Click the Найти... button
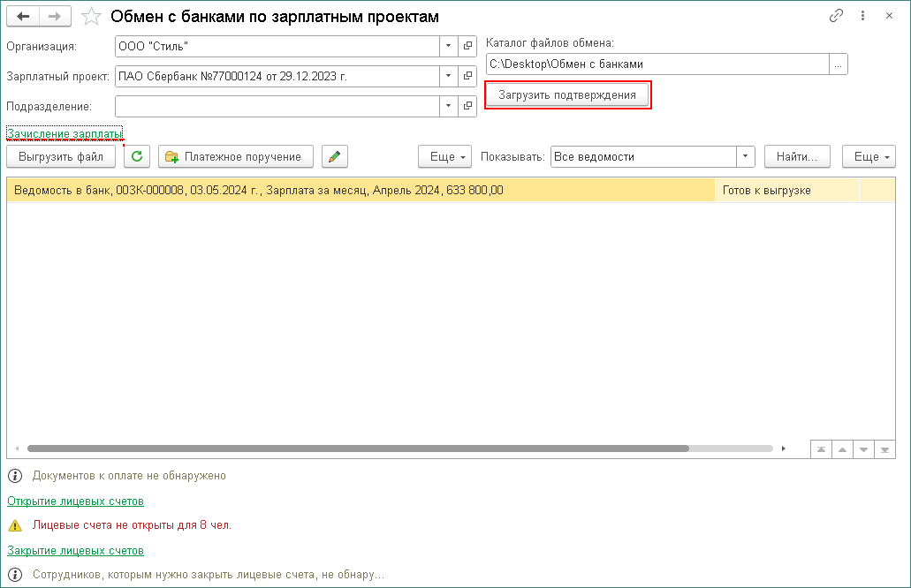This screenshot has width=911, height=588. [797, 157]
